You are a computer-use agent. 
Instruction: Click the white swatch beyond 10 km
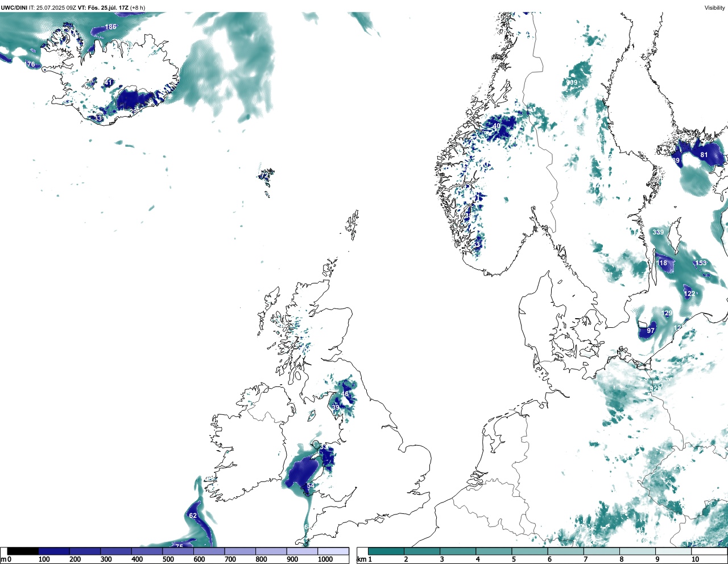[709, 551]
